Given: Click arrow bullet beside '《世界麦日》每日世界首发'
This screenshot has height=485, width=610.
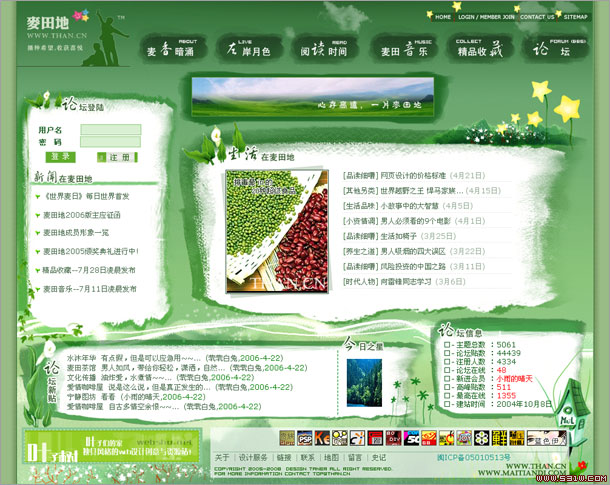Looking at the screenshot, I should tap(38, 197).
